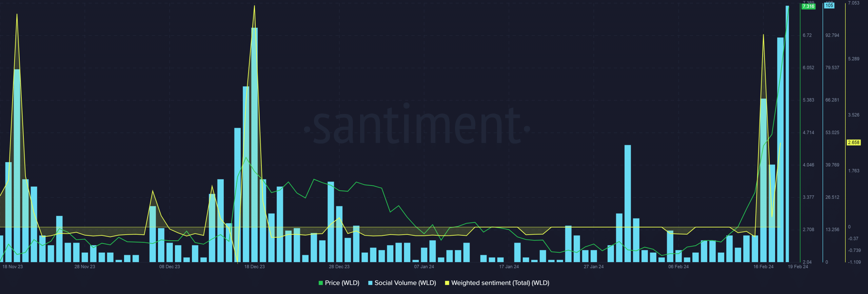This screenshot has width=868, height=294.
Task: Click the 13.256 social volume axis value
Action: tap(832, 230)
